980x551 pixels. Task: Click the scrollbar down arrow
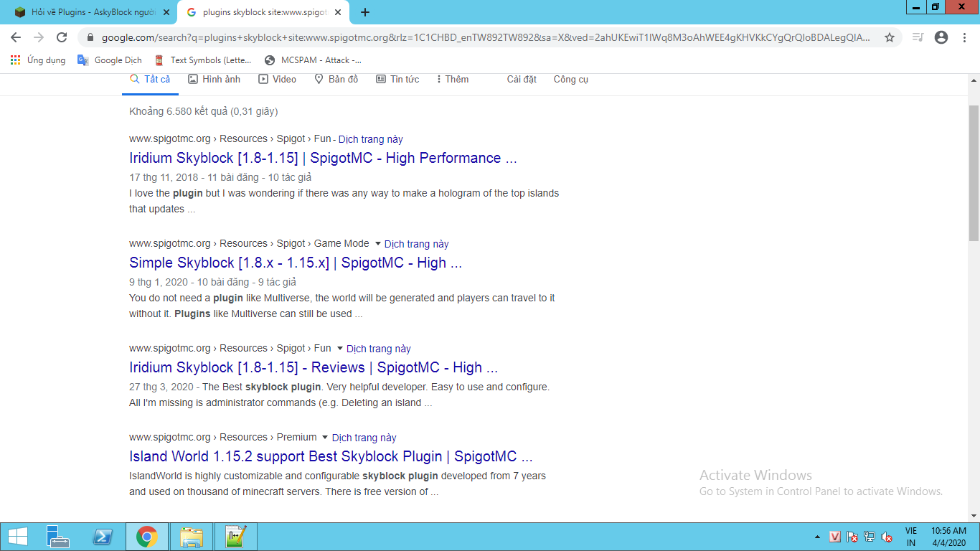pos(974,516)
